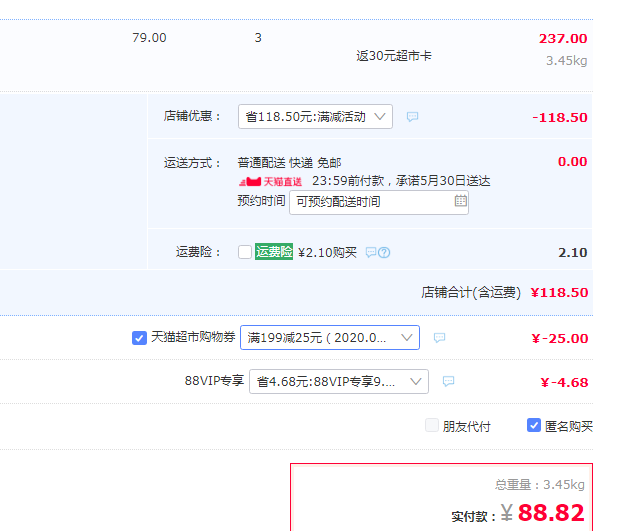621x531 pixels.
Task: Click the 运费险 price value 2.10
Action: [573, 252]
